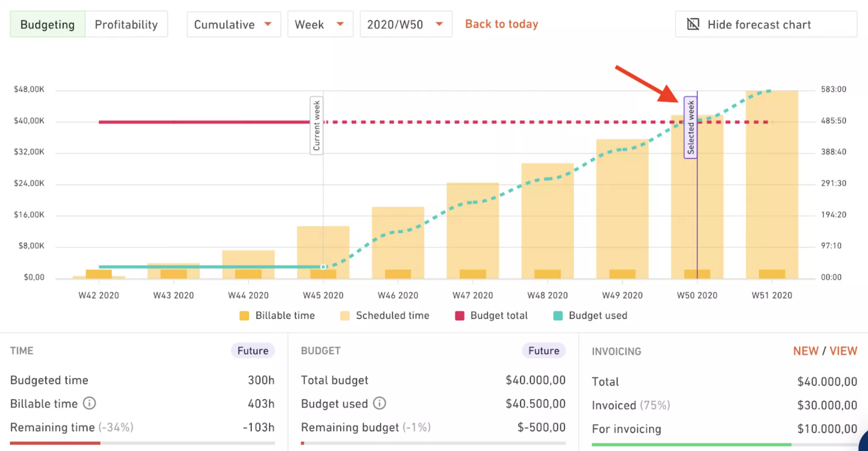Toggle the Budget total legend series
The height and width of the screenshot is (451, 868).
(x=491, y=315)
